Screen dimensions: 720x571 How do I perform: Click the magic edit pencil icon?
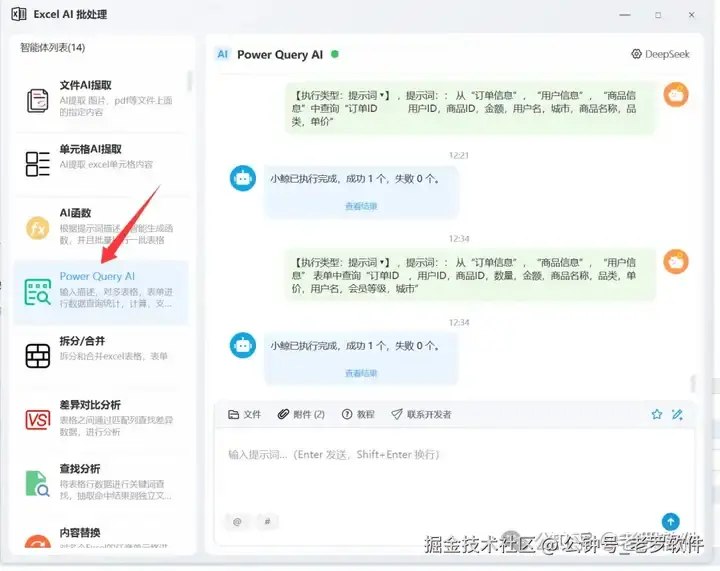[677, 414]
